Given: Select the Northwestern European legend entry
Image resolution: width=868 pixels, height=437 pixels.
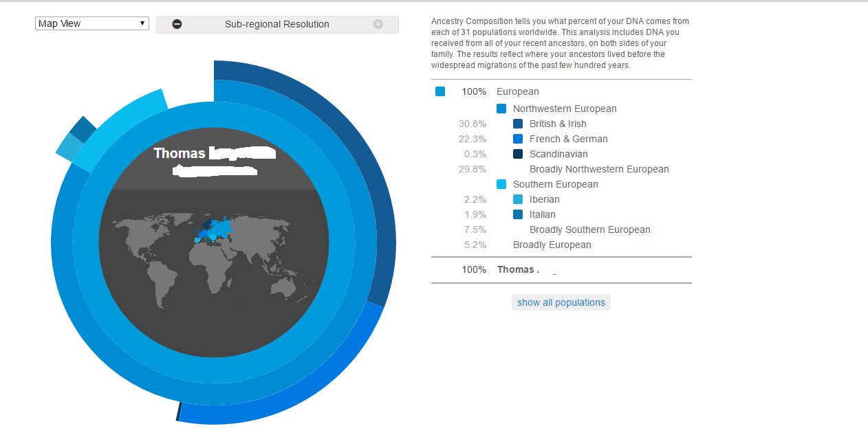Looking at the screenshot, I should (565, 109).
